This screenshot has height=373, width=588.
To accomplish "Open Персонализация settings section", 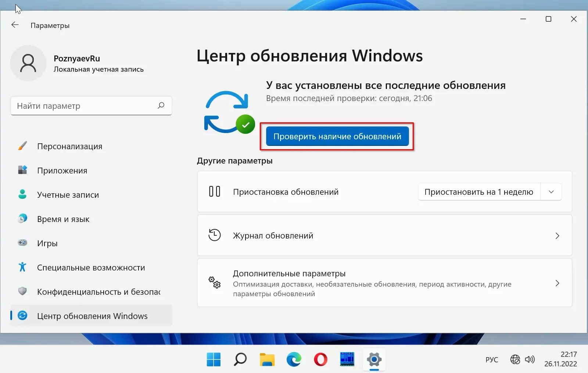I will click(91, 146).
